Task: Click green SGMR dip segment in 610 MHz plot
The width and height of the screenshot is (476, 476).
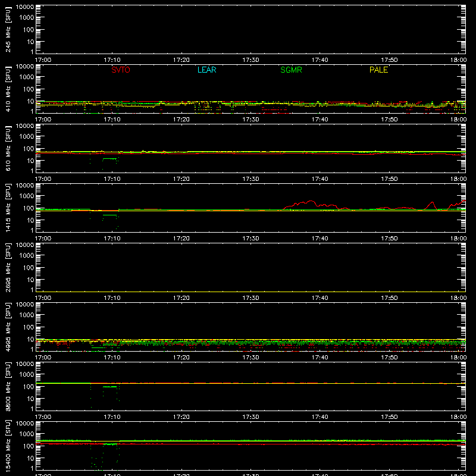Action: [109, 158]
